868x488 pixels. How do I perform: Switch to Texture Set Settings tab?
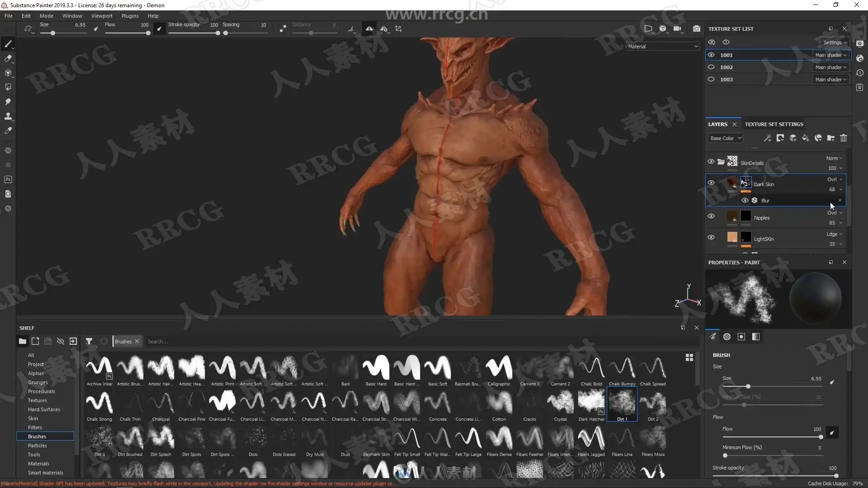coord(774,124)
